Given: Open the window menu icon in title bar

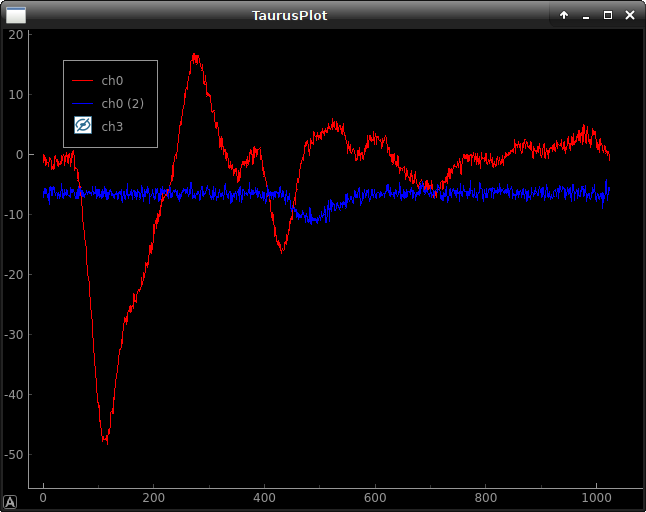Looking at the screenshot, I should coord(16,15).
